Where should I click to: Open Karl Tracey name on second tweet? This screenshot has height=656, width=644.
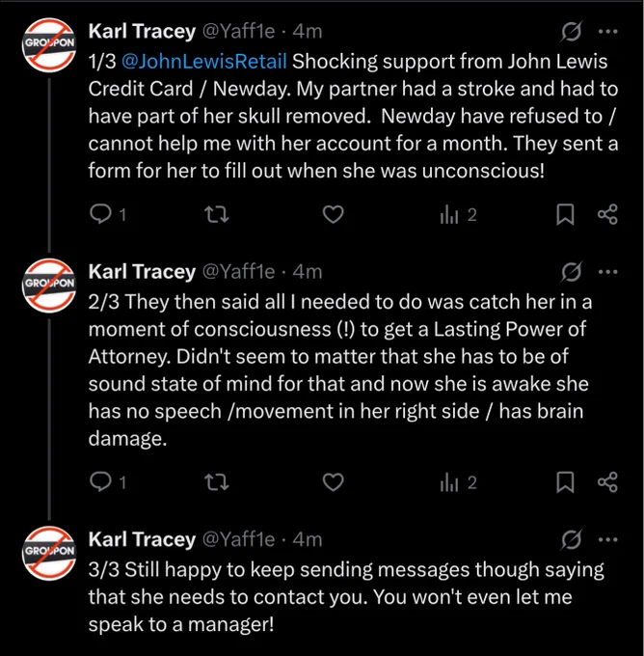(x=142, y=272)
